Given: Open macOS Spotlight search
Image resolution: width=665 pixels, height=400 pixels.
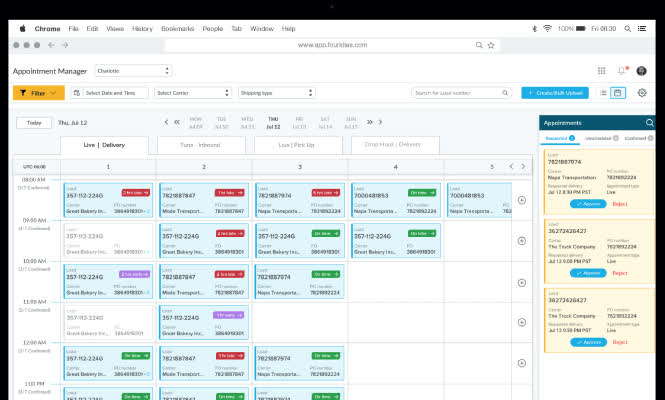Looking at the screenshot, I should (x=627, y=29).
